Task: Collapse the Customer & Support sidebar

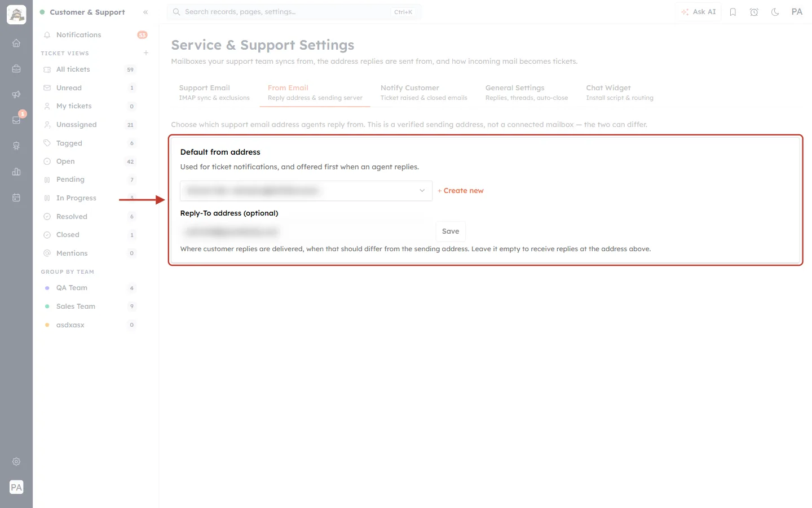Action: 145,12
